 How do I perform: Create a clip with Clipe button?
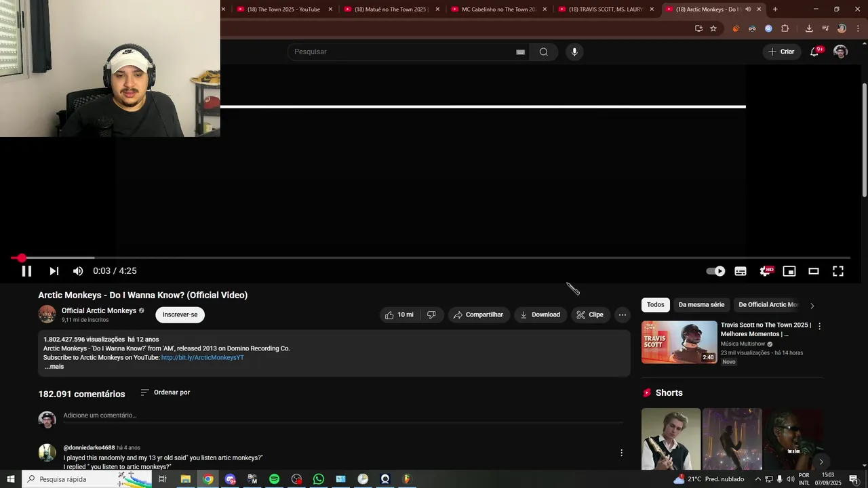coord(590,314)
